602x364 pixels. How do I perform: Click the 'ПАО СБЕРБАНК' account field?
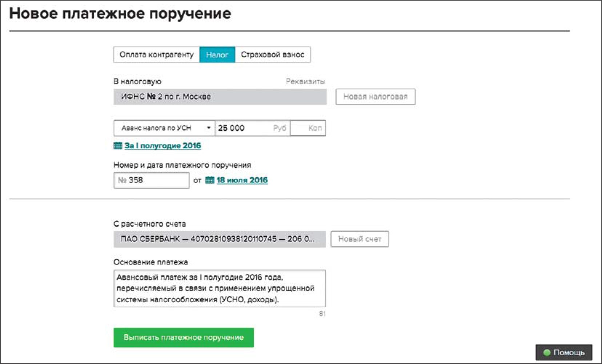220,239
